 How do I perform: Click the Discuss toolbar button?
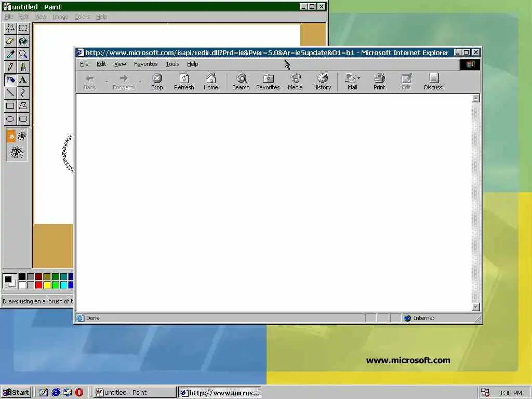click(433, 82)
